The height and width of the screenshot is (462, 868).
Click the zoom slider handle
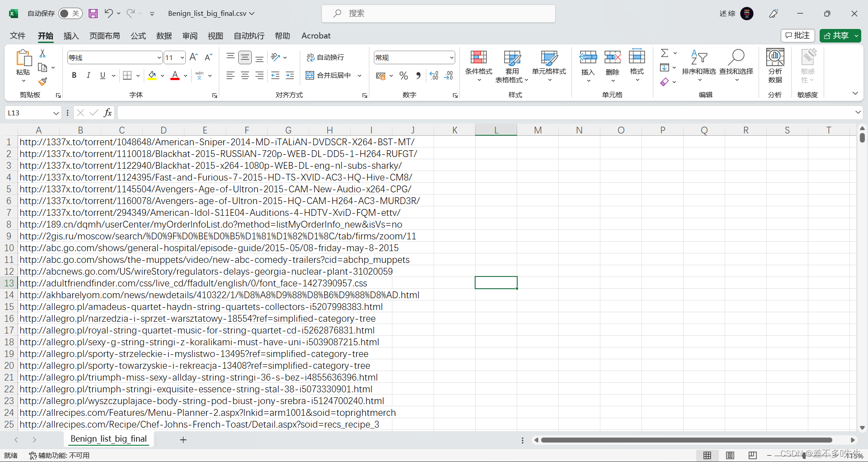click(x=804, y=456)
